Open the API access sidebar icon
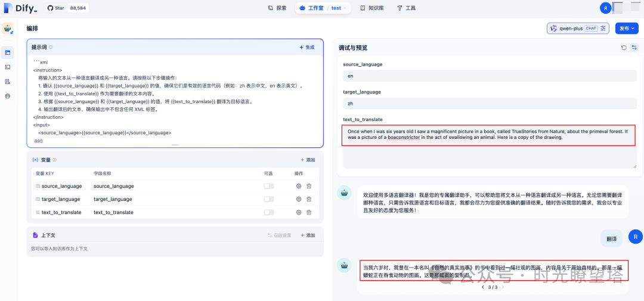644x301 pixels. 7,67
